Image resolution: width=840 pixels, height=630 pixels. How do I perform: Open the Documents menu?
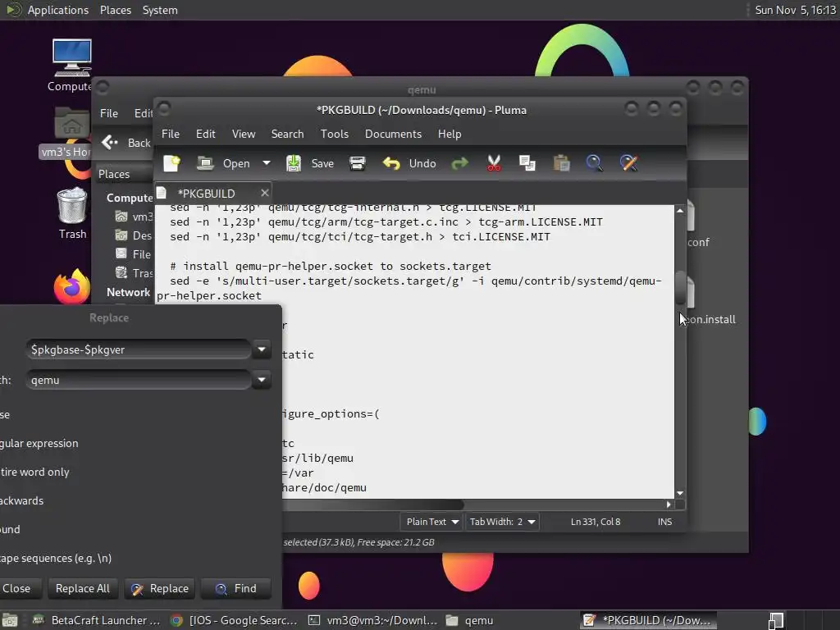point(393,134)
